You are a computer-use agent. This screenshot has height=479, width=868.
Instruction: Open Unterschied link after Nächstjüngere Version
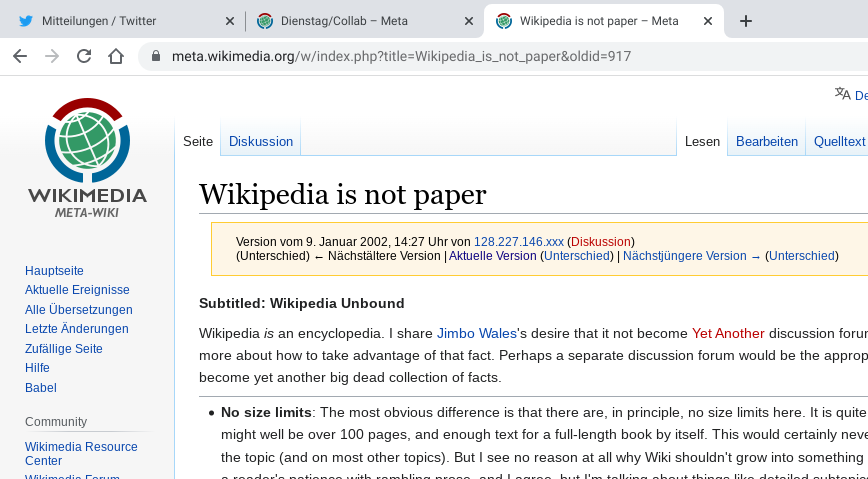click(x=802, y=256)
